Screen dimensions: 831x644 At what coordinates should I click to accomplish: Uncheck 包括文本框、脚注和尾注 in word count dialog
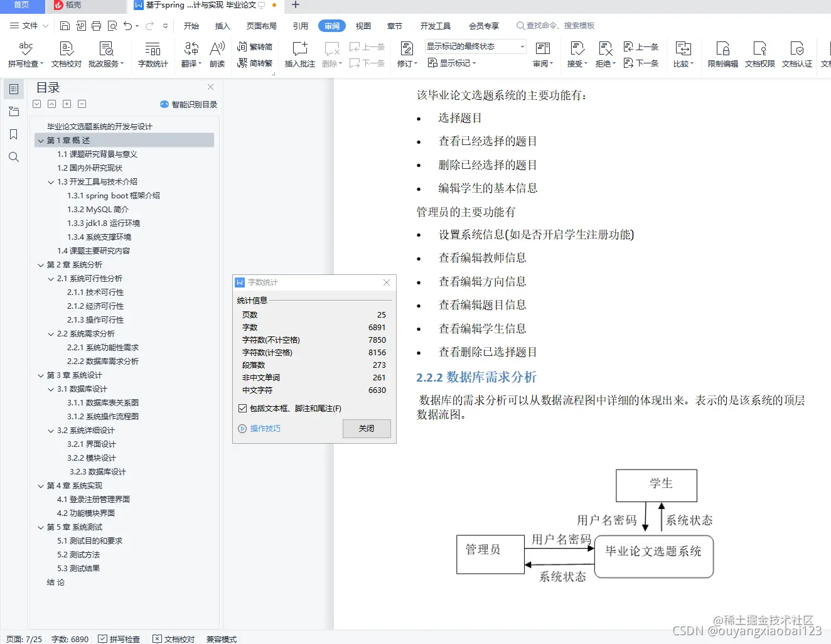[242, 408]
